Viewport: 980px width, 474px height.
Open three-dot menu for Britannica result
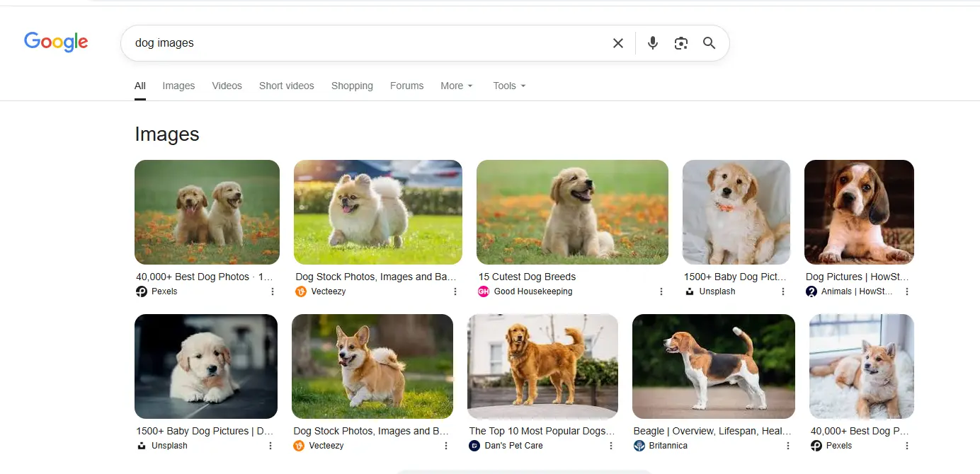[x=788, y=446]
